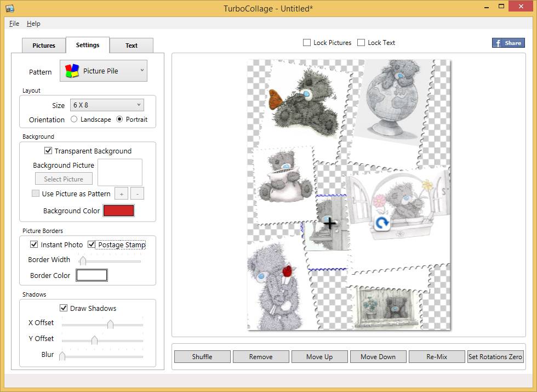Select Landscape orientation

[74, 120]
